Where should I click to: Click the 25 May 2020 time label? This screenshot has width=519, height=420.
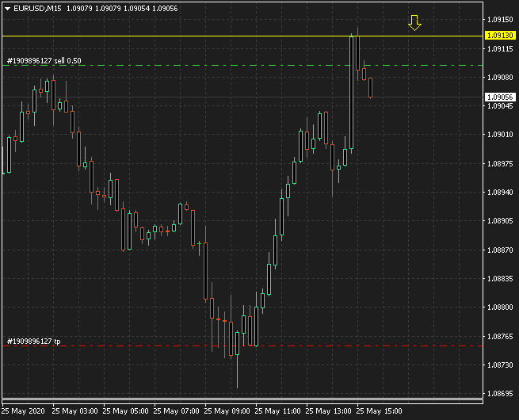23,411
